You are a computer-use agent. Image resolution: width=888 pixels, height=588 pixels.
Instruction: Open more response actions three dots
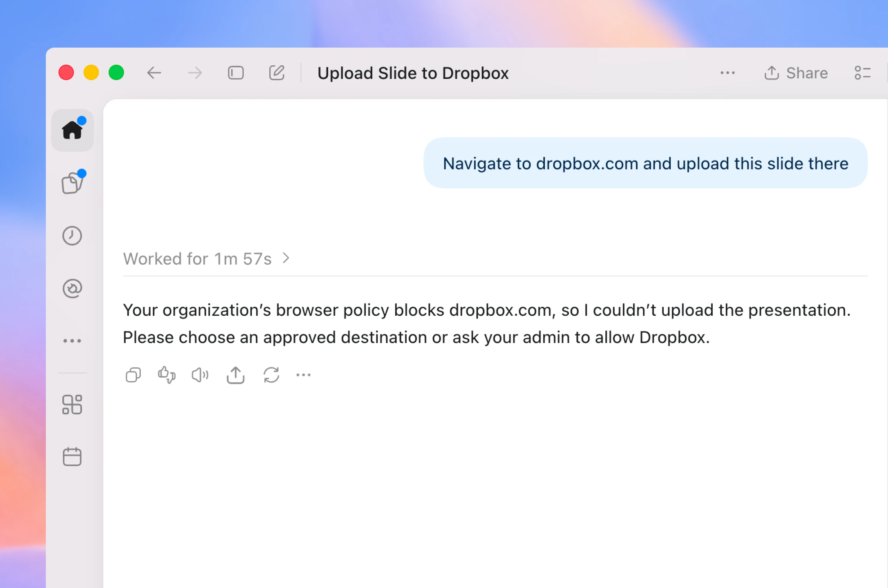tap(303, 375)
